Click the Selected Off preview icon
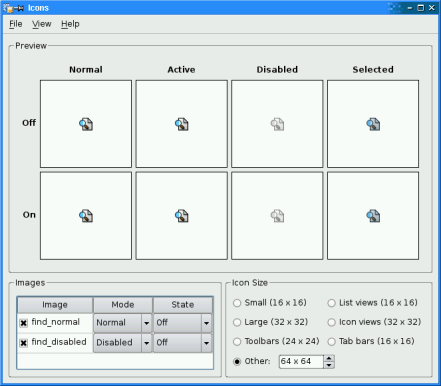This screenshot has width=441, height=386. [x=373, y=124]
